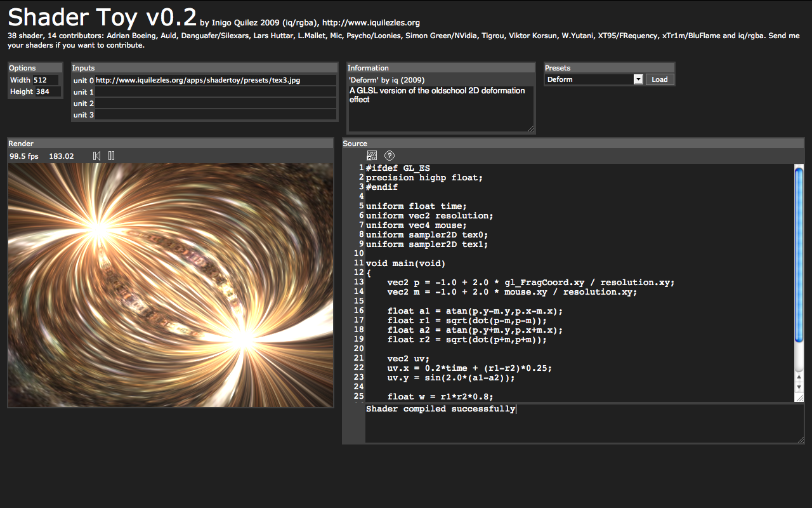The width and height of the screenshot is (812, 508).
Task: Click the source scrollbar down arrow
Action: [799, 387]
